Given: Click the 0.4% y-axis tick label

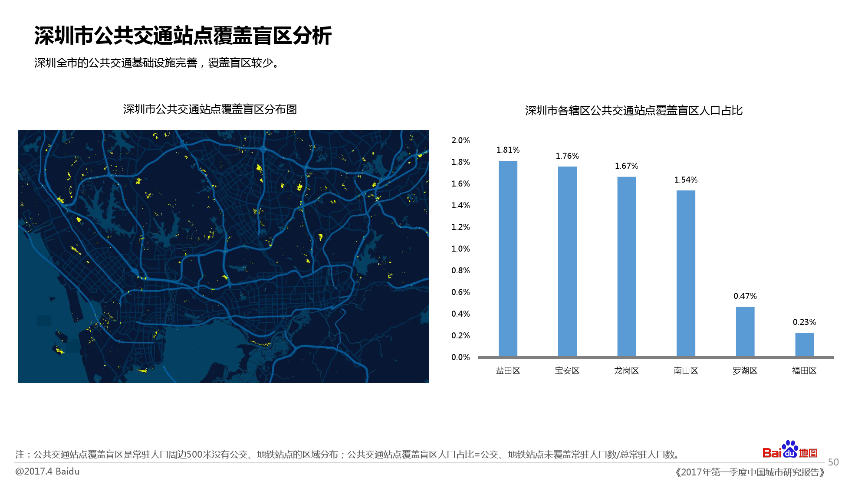Looking at the screenshot, I should 460,314.
